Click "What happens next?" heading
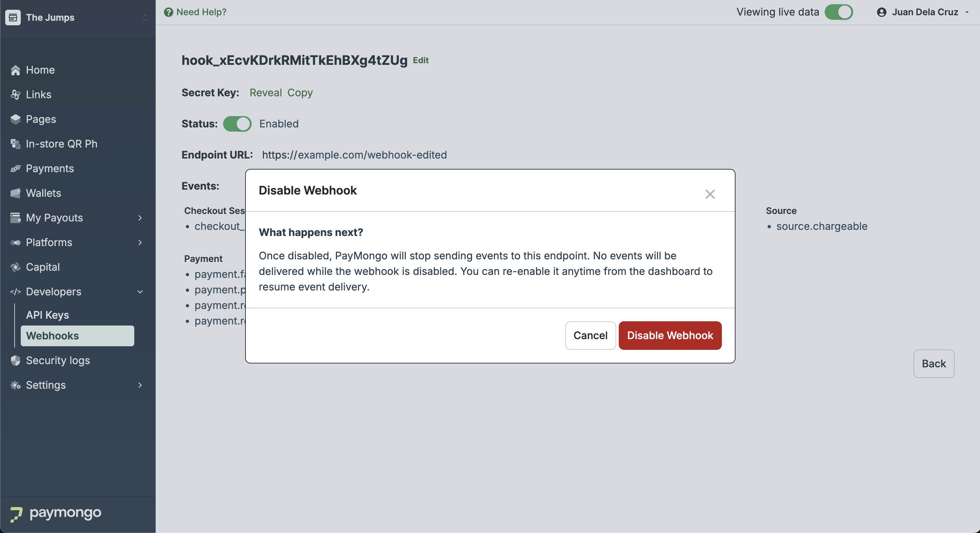This screenshot has height=533, width=980. point(311,232)
